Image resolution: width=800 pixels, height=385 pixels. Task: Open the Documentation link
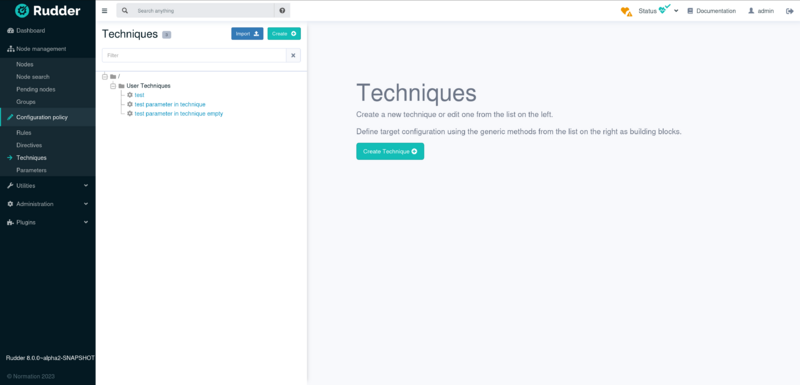point(711,11)
